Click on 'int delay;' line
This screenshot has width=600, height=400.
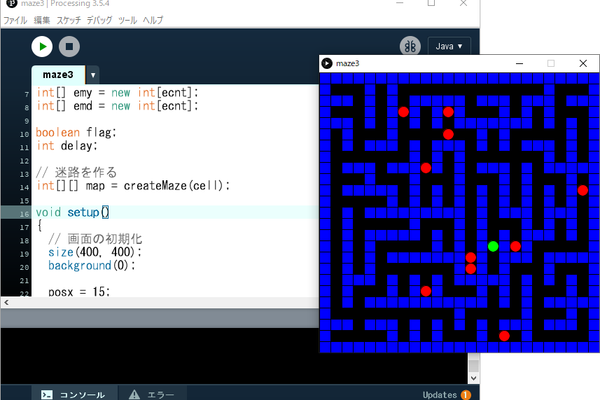[67, 146]
